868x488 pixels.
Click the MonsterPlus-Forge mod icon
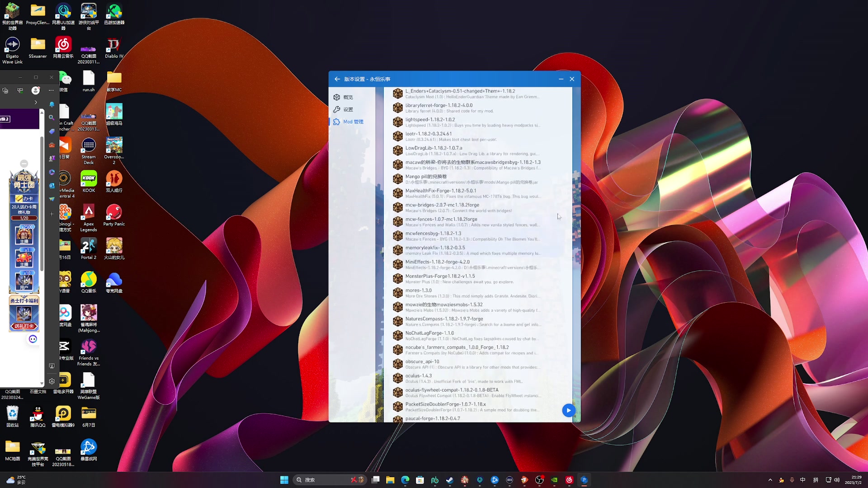(398, 278)
